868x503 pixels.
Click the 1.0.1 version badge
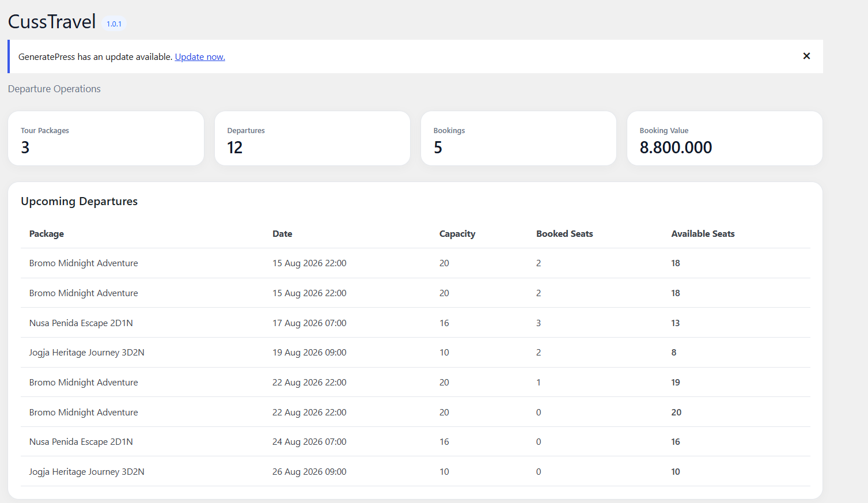pos(114,24)
